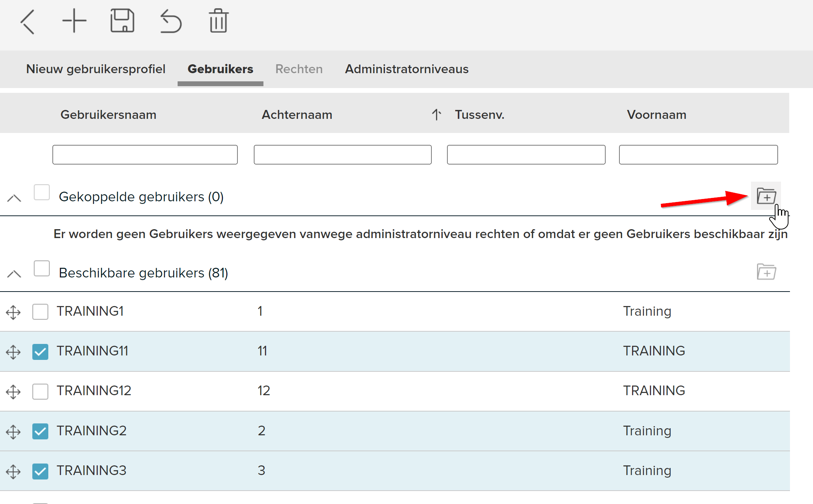Click Achternaam value 11 in TRAINING11 row
Image resolution: width=813 pixels, height=504 pixels.
(263, 351)
